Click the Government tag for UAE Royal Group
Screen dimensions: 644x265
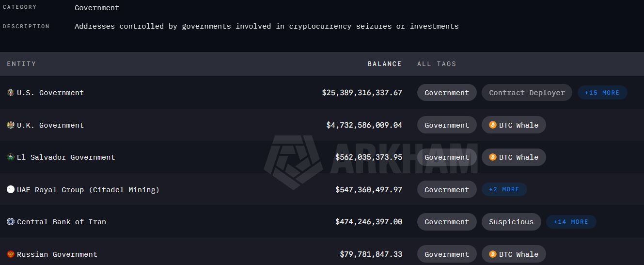447,190
